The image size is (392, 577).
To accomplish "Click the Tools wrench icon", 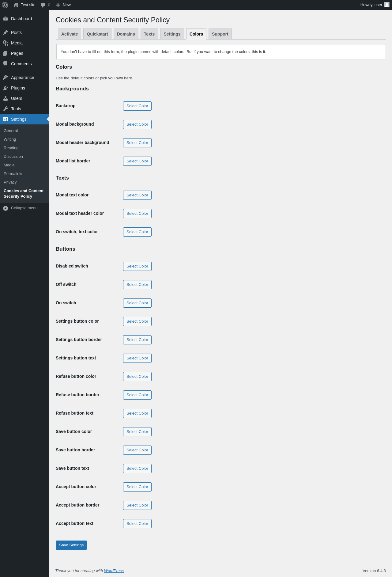I will (x=6, y=109).
